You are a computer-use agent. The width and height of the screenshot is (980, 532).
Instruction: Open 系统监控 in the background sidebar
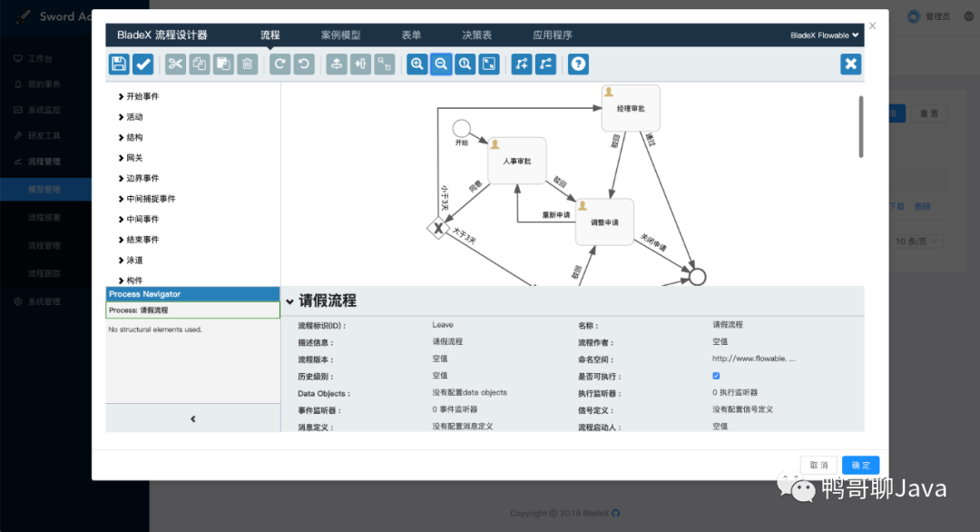44,110
